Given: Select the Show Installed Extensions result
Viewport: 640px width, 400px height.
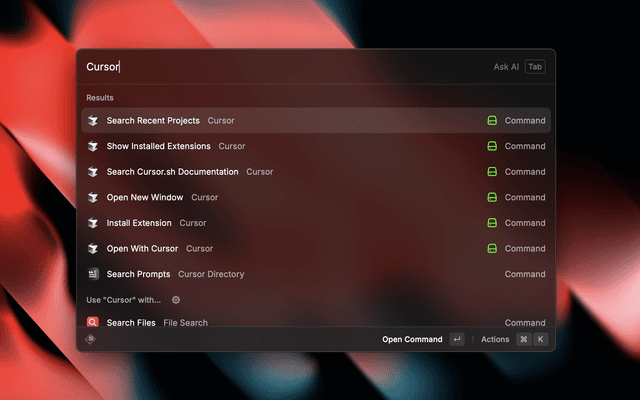Looking at the screenshot, I should point(158,146).
